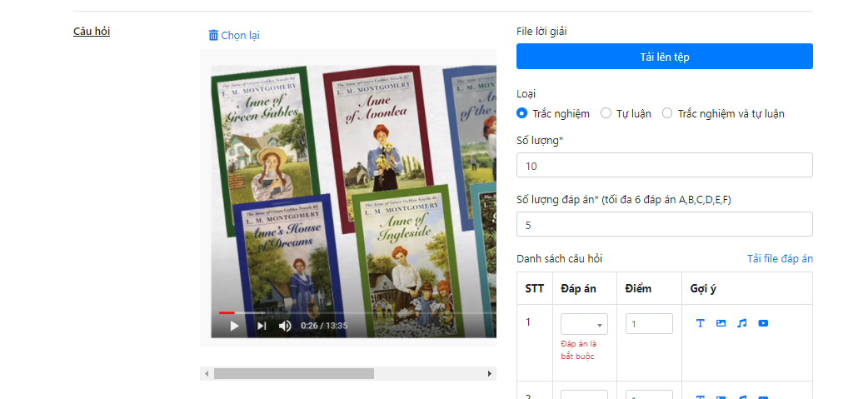Open Tải file đáp án link
The image size is (868, 399).
pyautogui.click(x=780, y=259)
